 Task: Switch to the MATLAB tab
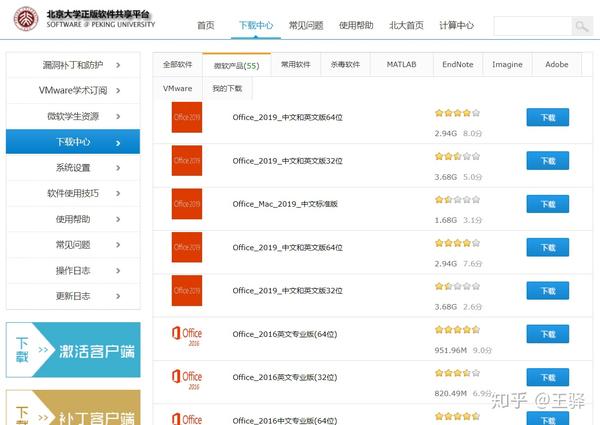pos(401,65)
